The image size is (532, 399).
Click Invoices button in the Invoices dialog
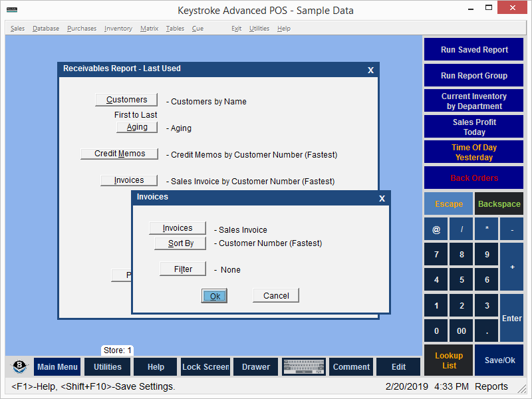[178, 228]
